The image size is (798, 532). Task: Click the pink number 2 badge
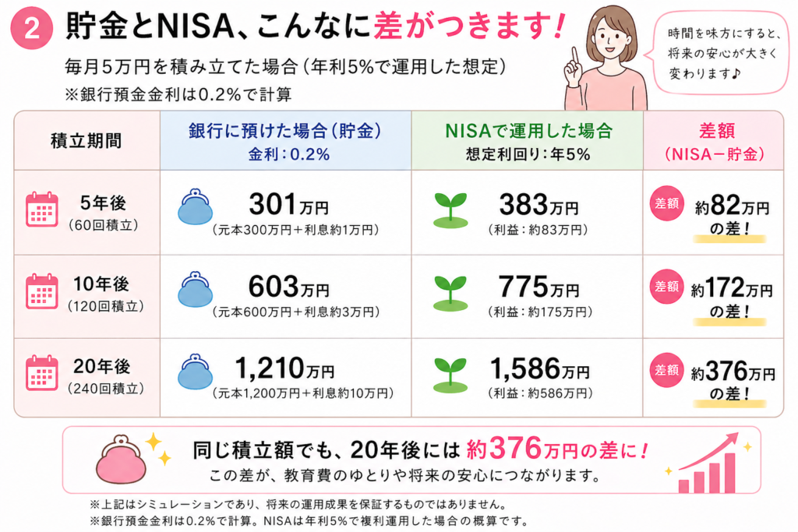[32, 29]
